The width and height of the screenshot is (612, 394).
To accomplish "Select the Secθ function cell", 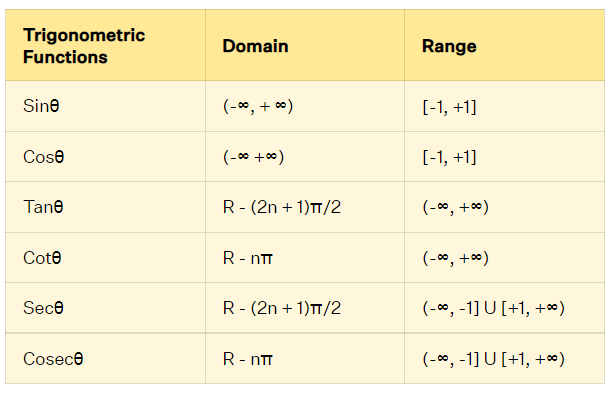I will point(105,308).
